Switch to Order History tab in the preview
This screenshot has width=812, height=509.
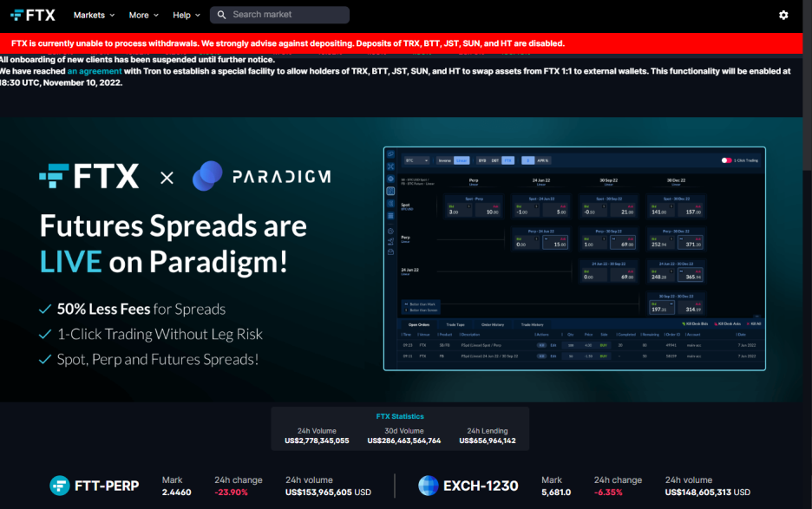click(x=493, y=324)
